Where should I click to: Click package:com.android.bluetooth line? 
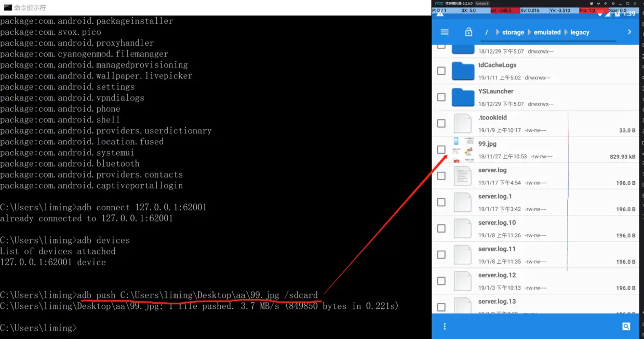pyautogui.click(x=70, y=164)
